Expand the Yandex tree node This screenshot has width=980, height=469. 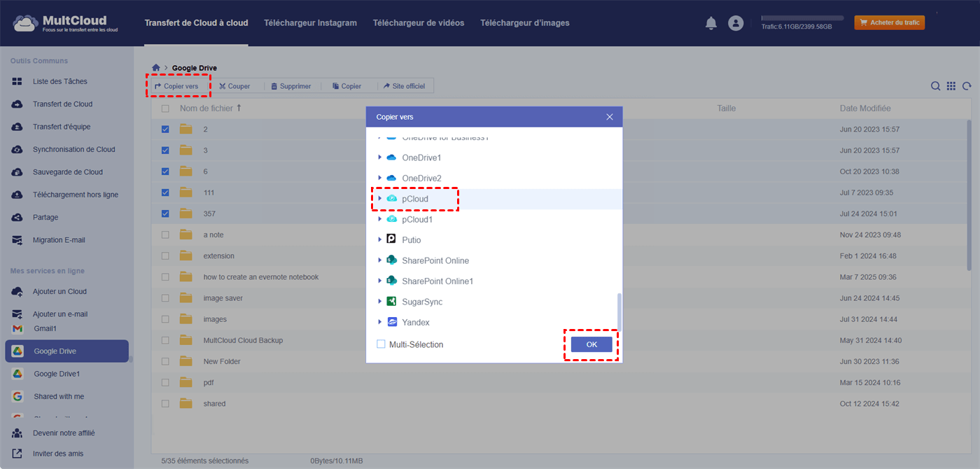point(380,323)
